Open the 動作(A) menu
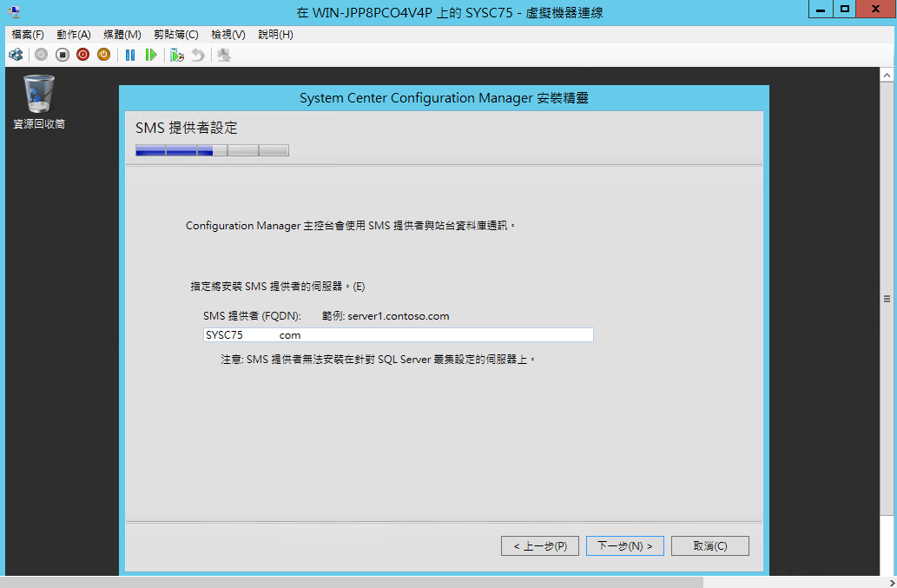The width and height of the screenshot is (897, 588). pyautogui.click(x=73, y=35)
